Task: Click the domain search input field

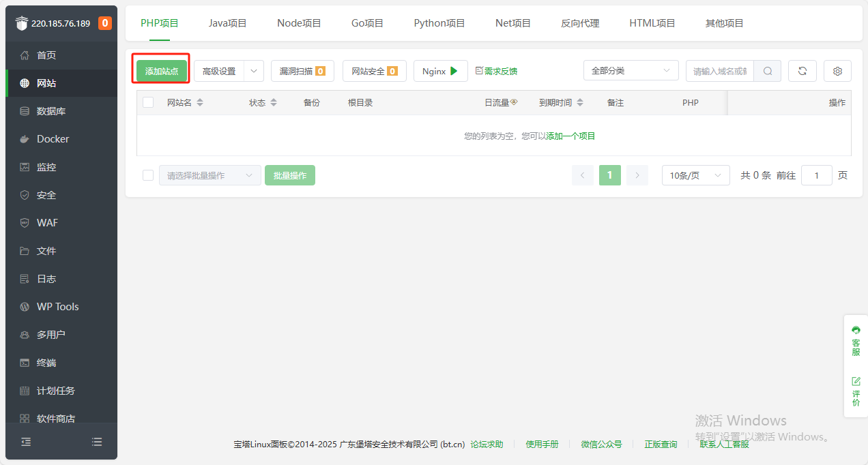Action: (x=720, y=71)
